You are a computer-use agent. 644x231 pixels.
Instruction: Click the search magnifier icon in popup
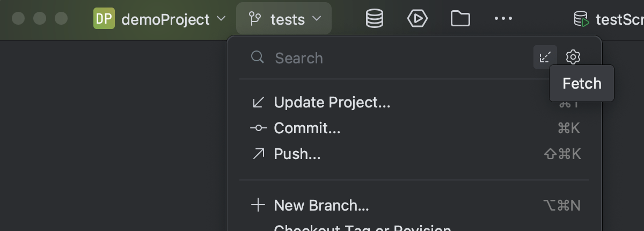tap(258, 57)
